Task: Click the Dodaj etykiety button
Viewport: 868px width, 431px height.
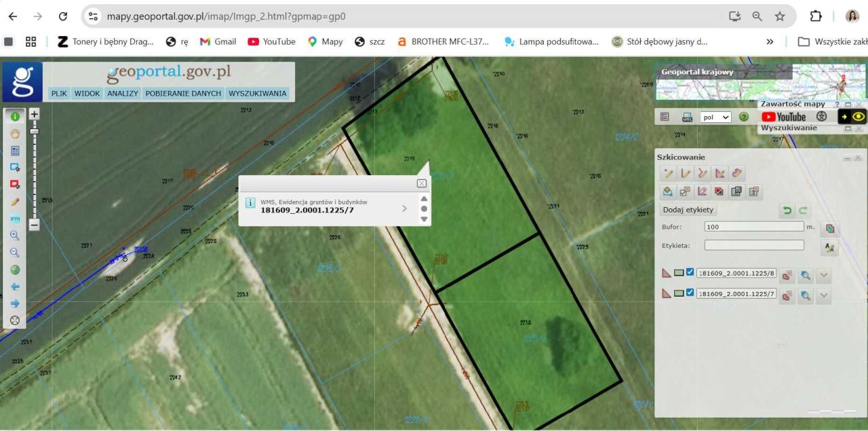Action: [688, 210]
